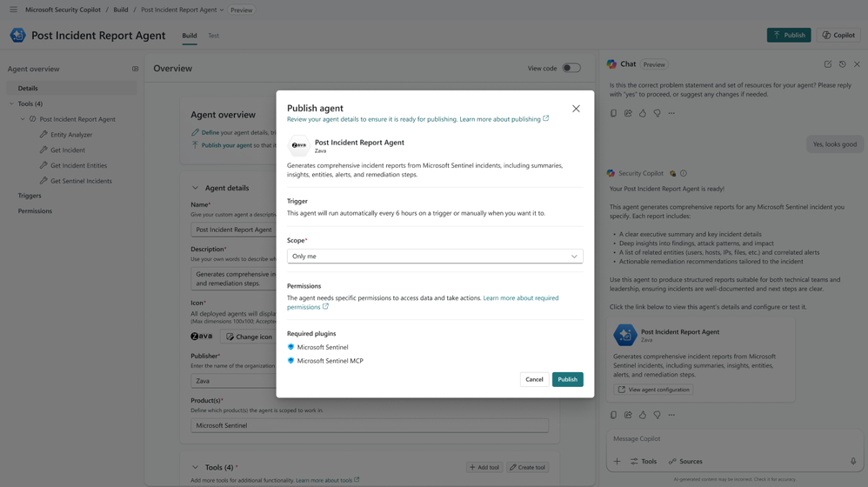Open Learn more about tools link
The image size is (868, 487).
(327, 480)
